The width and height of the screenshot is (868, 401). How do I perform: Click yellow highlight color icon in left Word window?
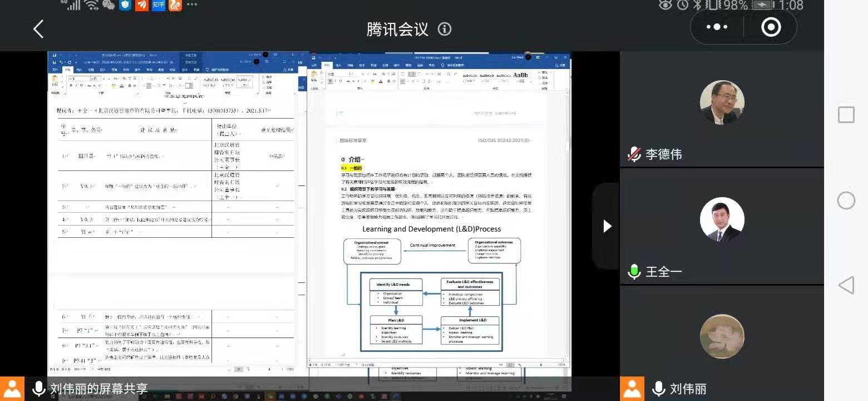coord(114,85)
